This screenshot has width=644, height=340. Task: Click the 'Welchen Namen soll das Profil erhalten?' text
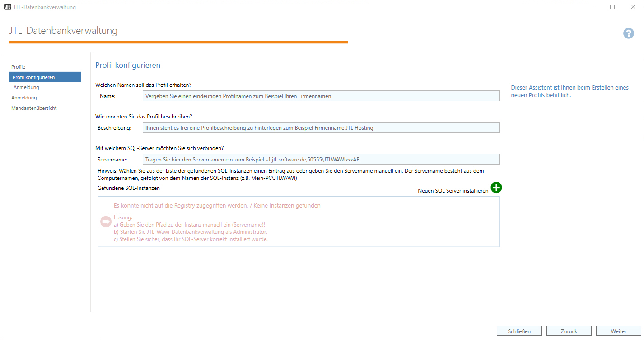[143, 85]
